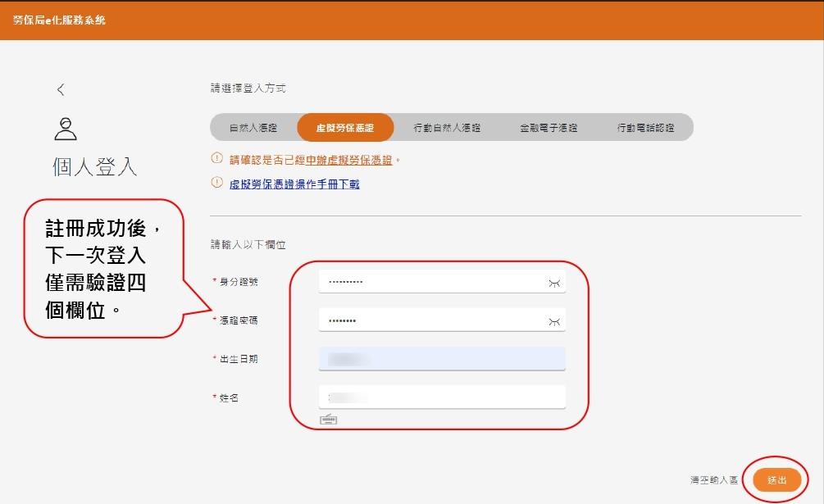Select the 自然人憑證 login tab
This screenshot has width=824, height=504.
pyautogui.click(x=253, y=128)
